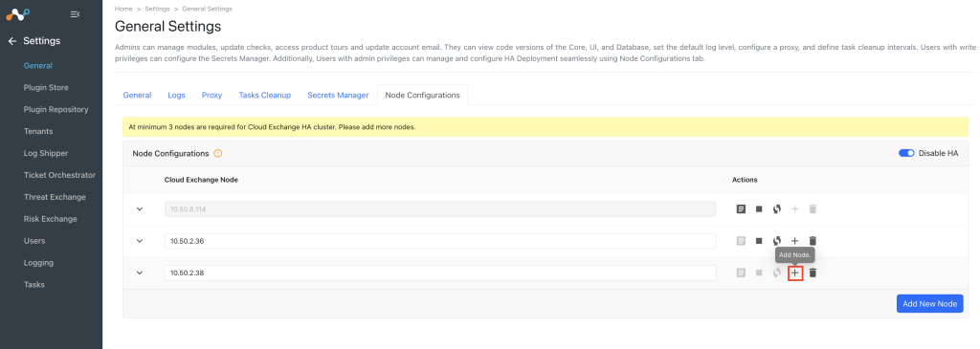Stop icon for node 10.50.2.38
This screenshot has height=349, width=980.
coord(759,273)
